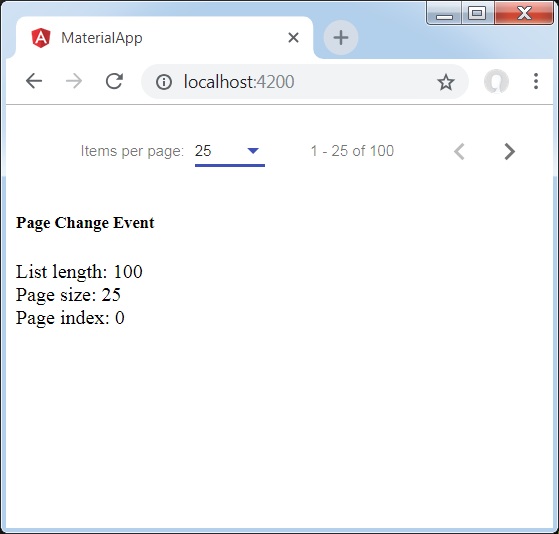View site information icon in address bar
Viewport: 559px width, 534px height.
tap(164, 82)
